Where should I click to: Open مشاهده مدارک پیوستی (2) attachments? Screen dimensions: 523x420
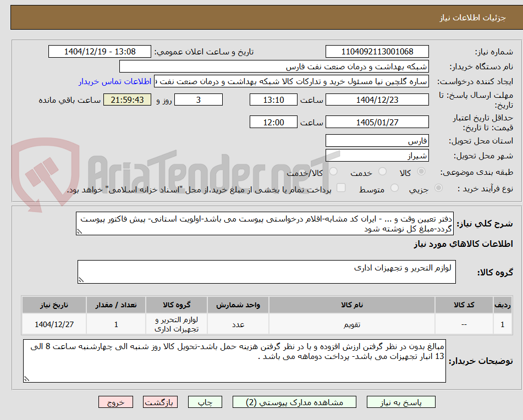click(294, 402)
